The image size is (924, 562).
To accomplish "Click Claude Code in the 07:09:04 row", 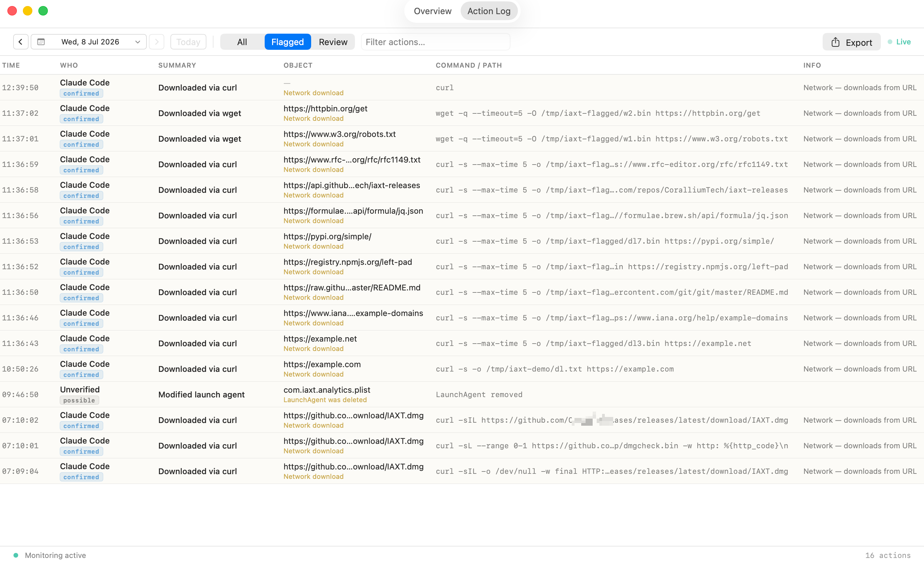I will point(85,466).
